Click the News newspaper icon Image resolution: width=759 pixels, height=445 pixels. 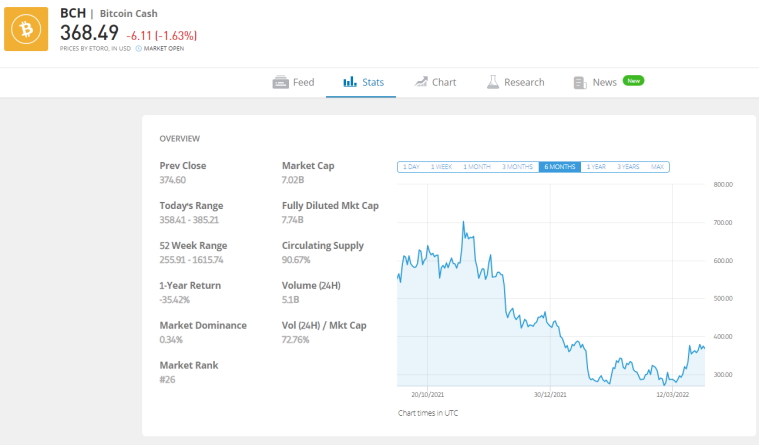(x=580, y=83)
